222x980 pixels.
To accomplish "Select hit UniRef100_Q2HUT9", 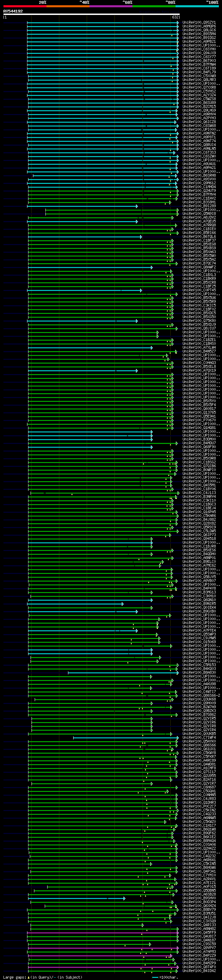I will click(x=199, y=191).
